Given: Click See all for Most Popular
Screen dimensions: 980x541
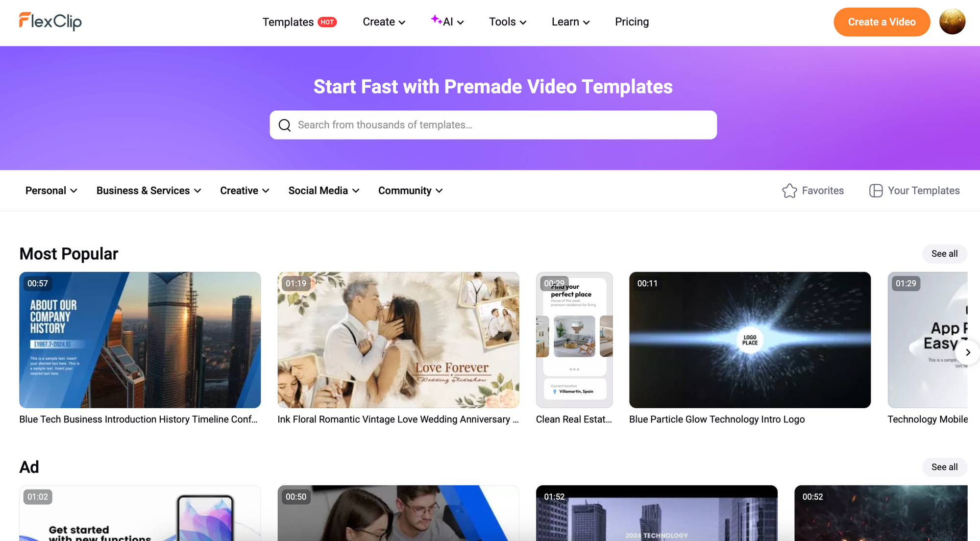Looking at the screenshot, I should pyautogui.click(x=944, y=254).
